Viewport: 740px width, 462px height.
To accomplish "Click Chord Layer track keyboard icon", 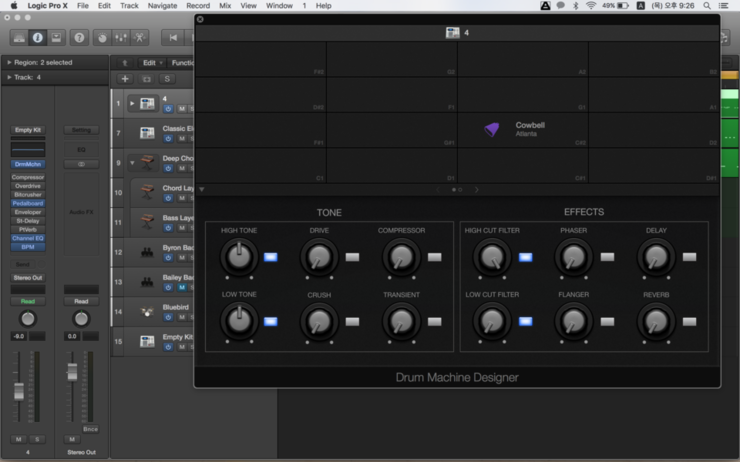I will [x=147, y=193].
